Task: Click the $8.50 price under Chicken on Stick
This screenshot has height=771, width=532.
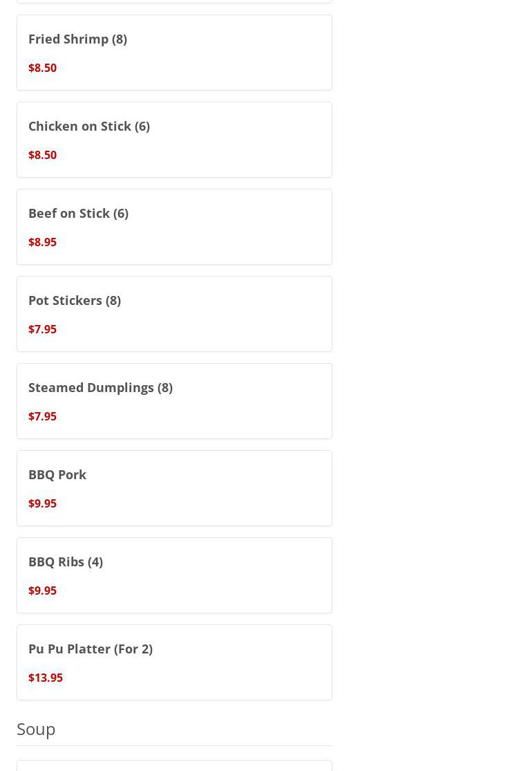Action: [42, 155]
